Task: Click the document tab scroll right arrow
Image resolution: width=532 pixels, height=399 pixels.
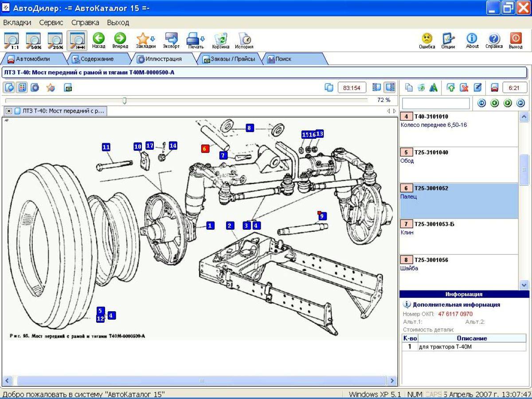Action: click(394, 111)
